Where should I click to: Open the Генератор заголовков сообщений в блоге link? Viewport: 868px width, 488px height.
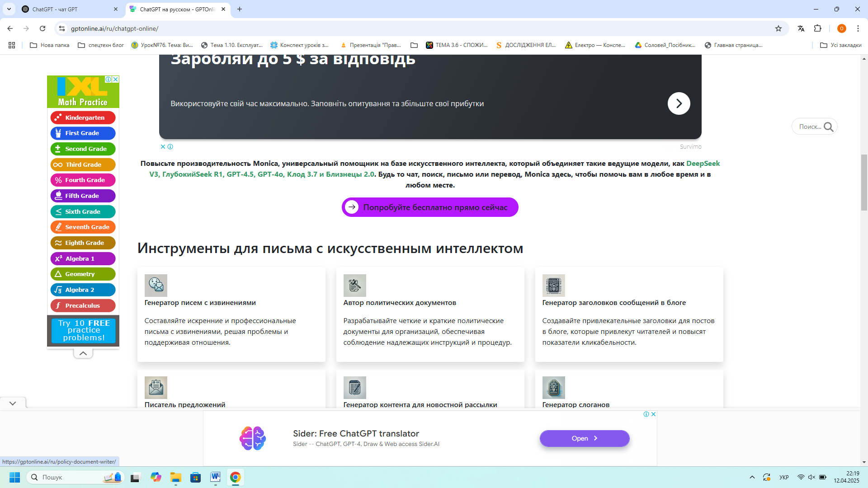(614, 303)
